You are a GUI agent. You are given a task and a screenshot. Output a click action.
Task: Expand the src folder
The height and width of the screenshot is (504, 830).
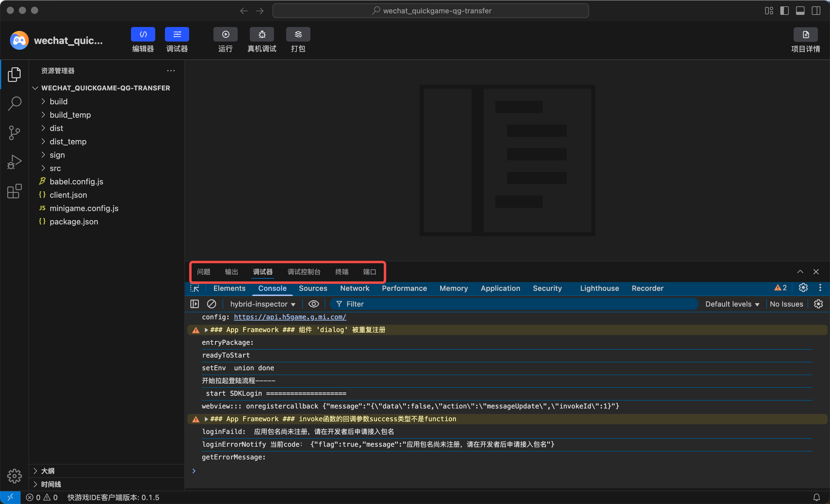click(55, 168)
